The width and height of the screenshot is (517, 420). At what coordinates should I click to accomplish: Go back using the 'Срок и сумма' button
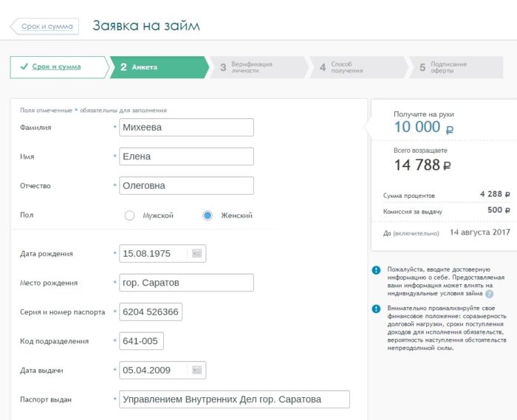pyautogui.click(x=44, y=27)
